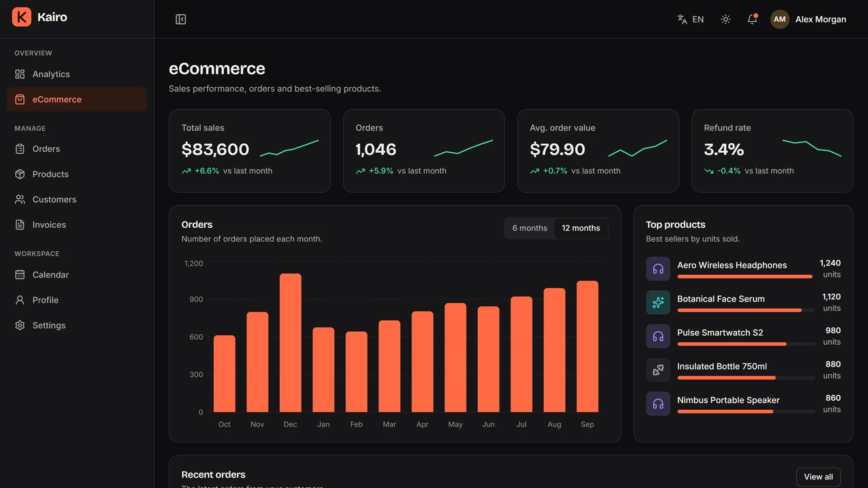Click the Dec bar in Orders chart
The height and width of the screenshot is (488, 868).
click(x=290, y=343)
